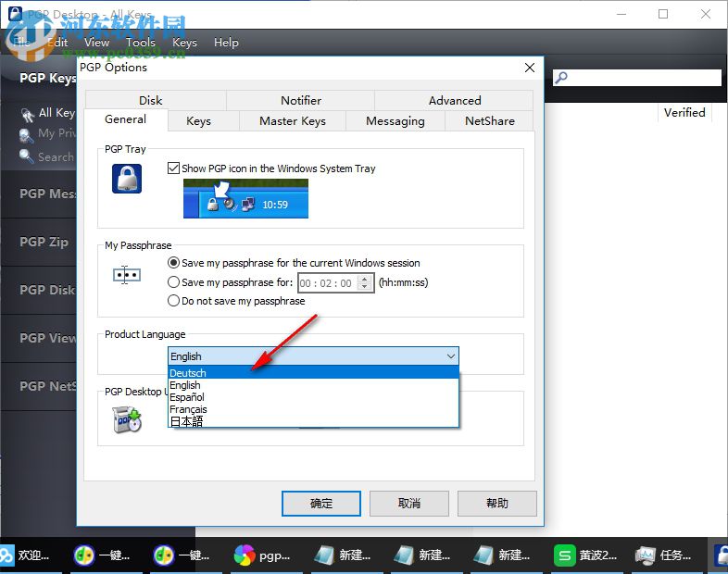
Task: Click the PGP lock icon in taskbar corner
Action: point(720,555)
